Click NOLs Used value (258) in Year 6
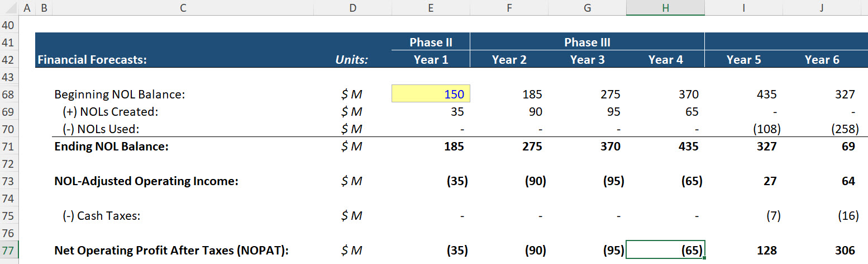Screen dimensions: 868x264 (x=845, y=129)
